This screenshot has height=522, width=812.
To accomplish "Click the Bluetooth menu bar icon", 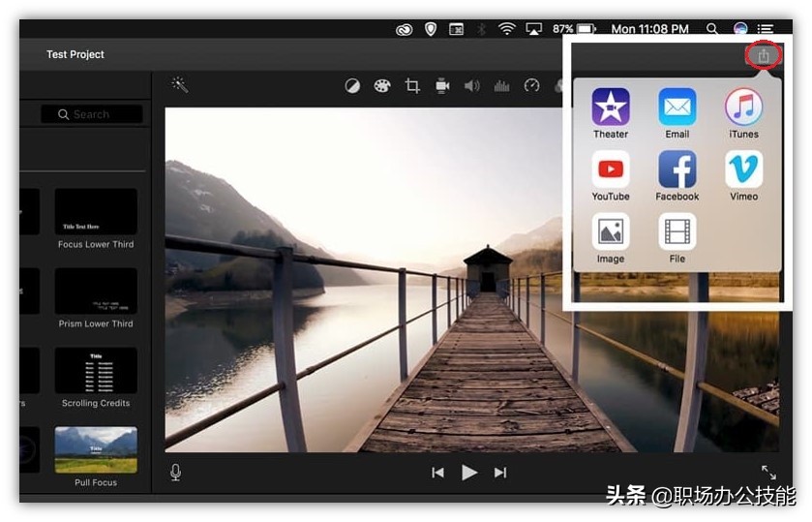I will coord(481,29).
